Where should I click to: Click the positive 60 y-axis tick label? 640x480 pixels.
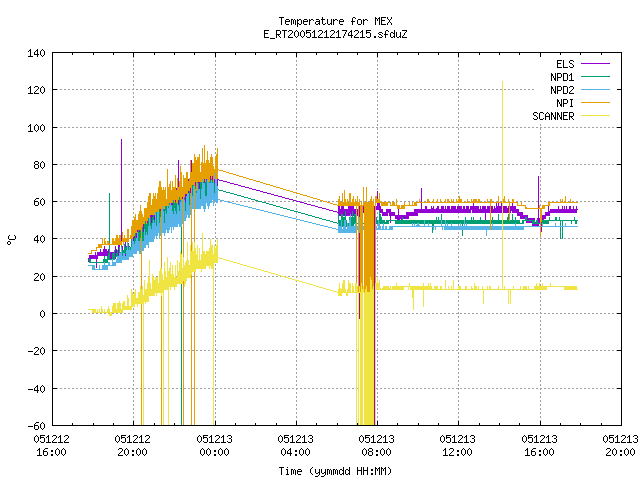coord(39,202)
